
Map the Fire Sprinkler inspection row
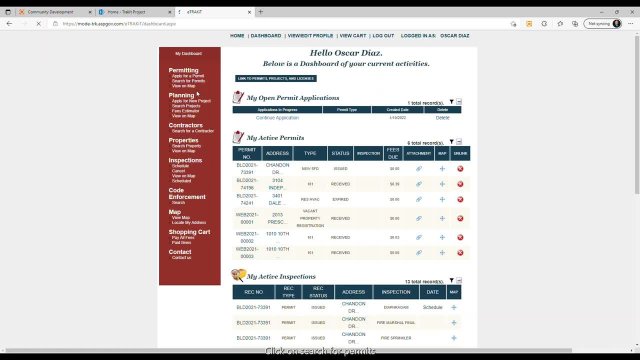tap(453, 338)
